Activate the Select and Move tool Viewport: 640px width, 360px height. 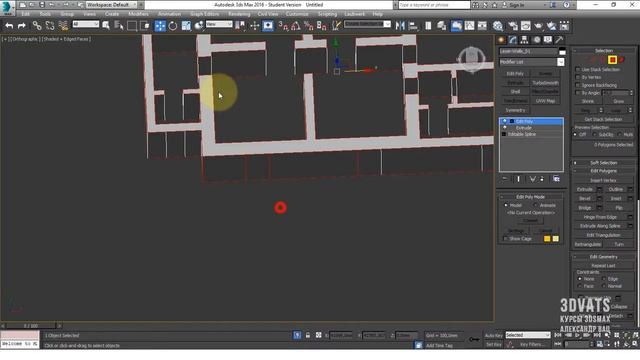tap(160, 26)
